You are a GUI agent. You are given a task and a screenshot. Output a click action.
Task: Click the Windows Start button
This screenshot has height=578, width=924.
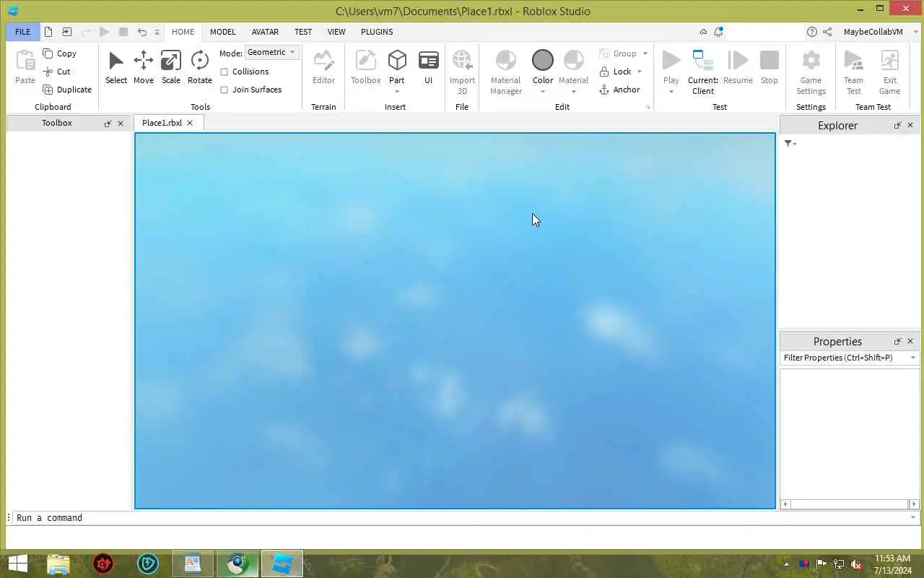tap(17, 564)
